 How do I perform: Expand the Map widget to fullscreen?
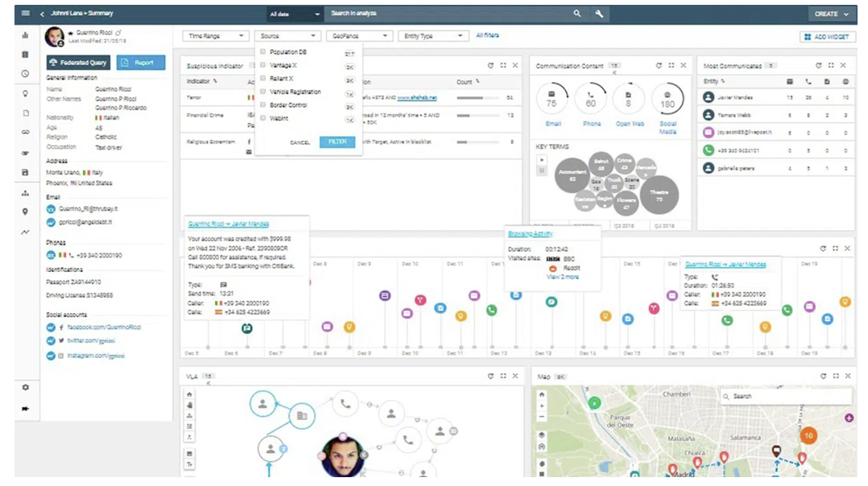click(836, 376)
